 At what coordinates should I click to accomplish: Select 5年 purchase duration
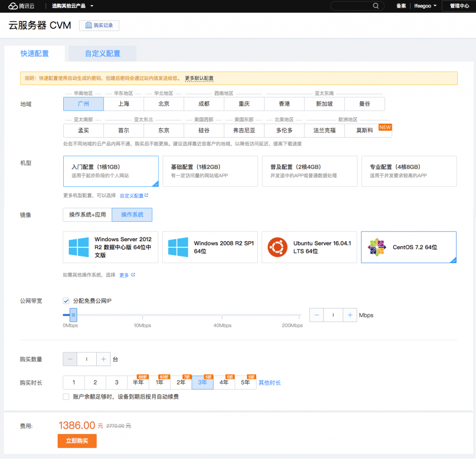click(245, 383)
